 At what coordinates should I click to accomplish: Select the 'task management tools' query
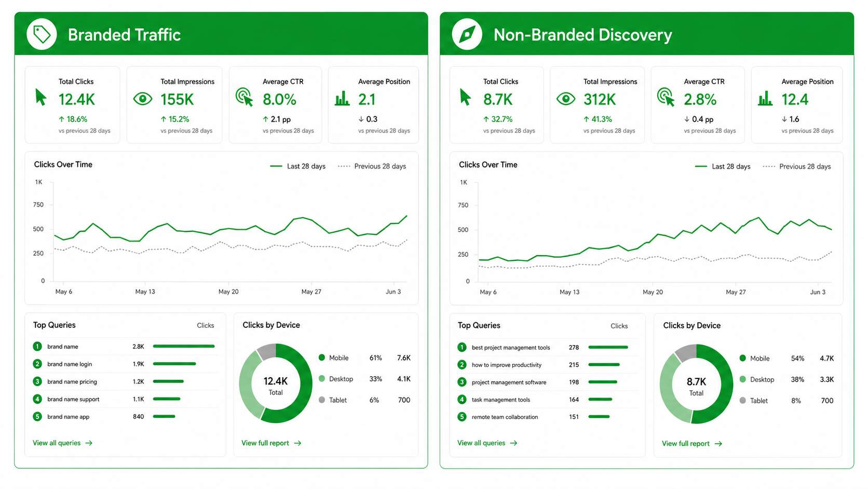501,400
